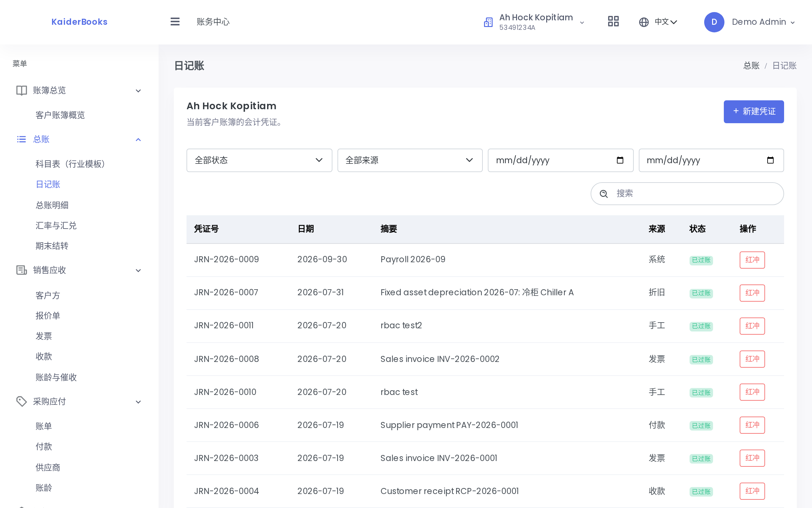Click the book icon beside 账簿总览
The height and width of the screenshot is (508, 812).
[x=22, y=90]
